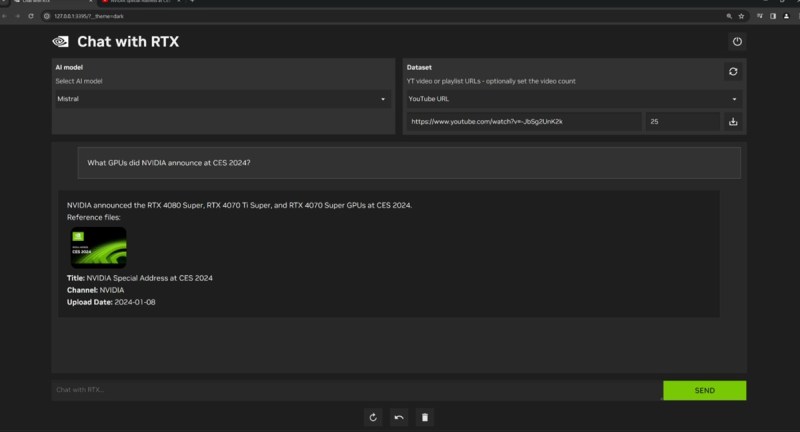Click the Select AI model label

pyautogui.click(x=79, y=81)
